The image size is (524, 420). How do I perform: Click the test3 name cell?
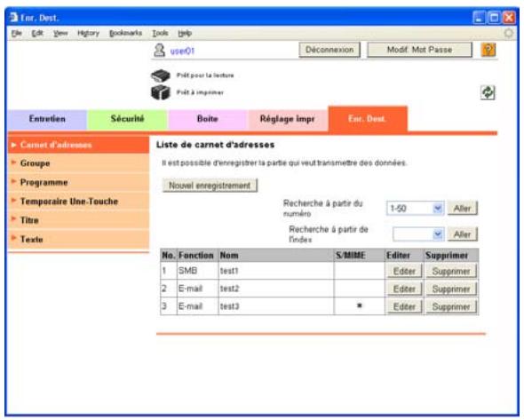coord(276,306)
